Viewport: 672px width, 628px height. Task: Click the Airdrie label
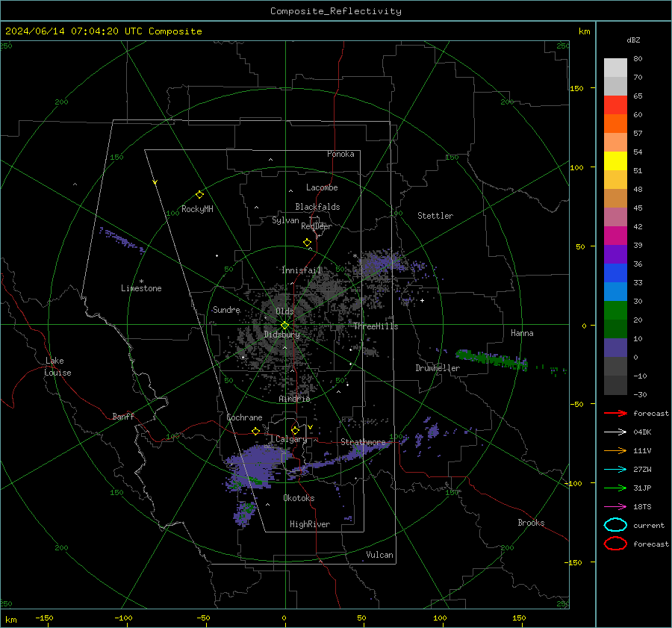tap(294, 399)
